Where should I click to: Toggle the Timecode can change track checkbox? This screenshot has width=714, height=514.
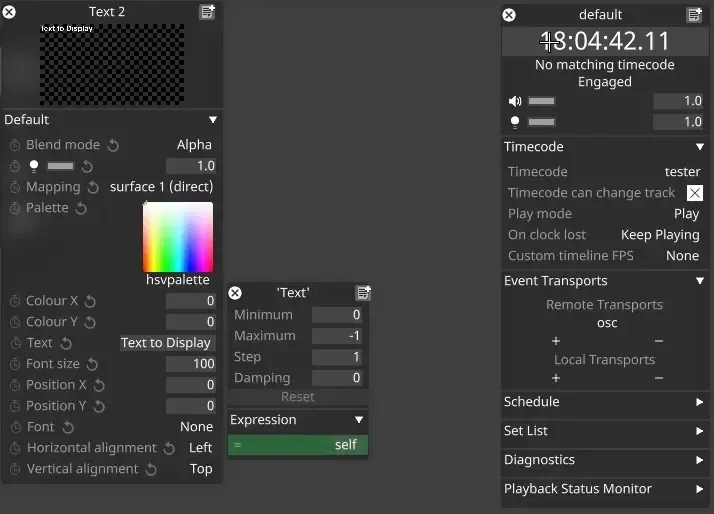694,193
